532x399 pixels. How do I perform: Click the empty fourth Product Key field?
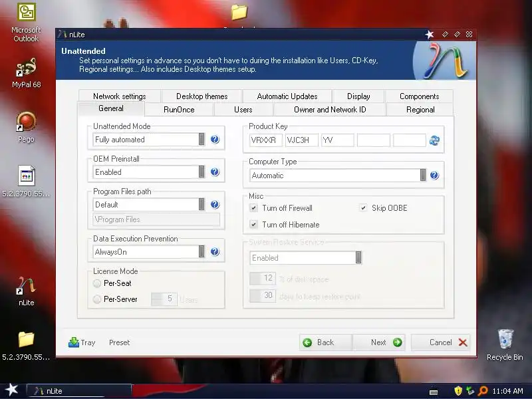pyautogui.click(x=374, y=140)
